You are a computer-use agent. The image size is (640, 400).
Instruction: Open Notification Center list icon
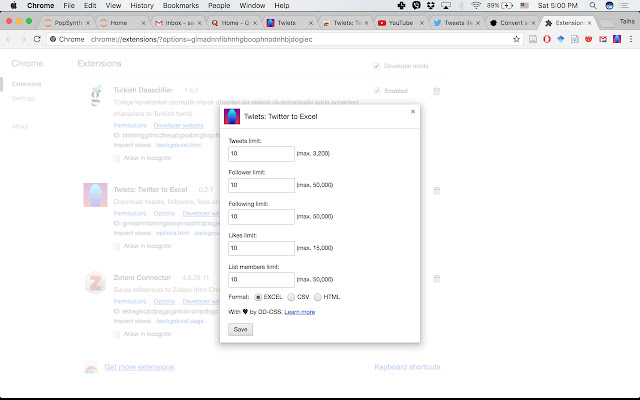coord(624,5)
